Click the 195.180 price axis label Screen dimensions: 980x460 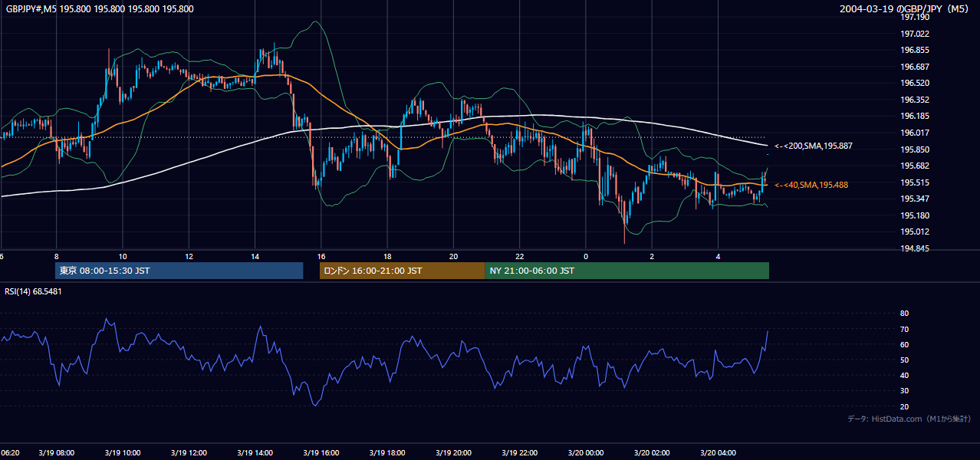915,215
